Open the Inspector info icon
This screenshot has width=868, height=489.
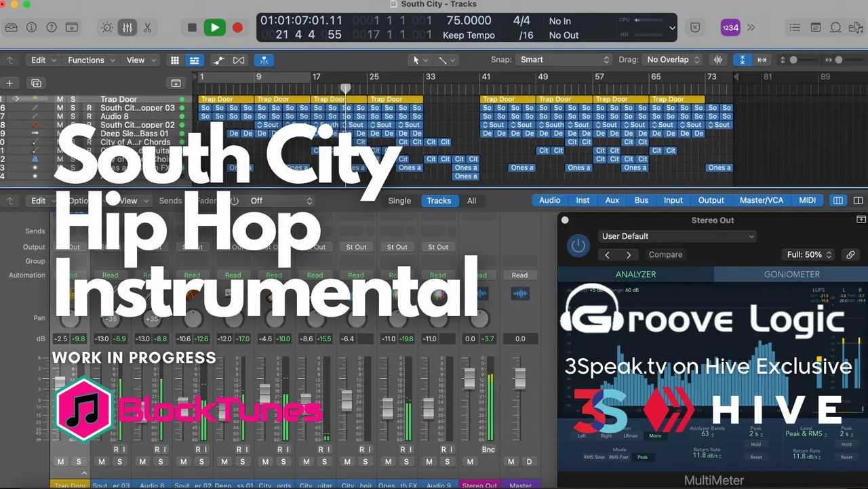coord(31,28)
